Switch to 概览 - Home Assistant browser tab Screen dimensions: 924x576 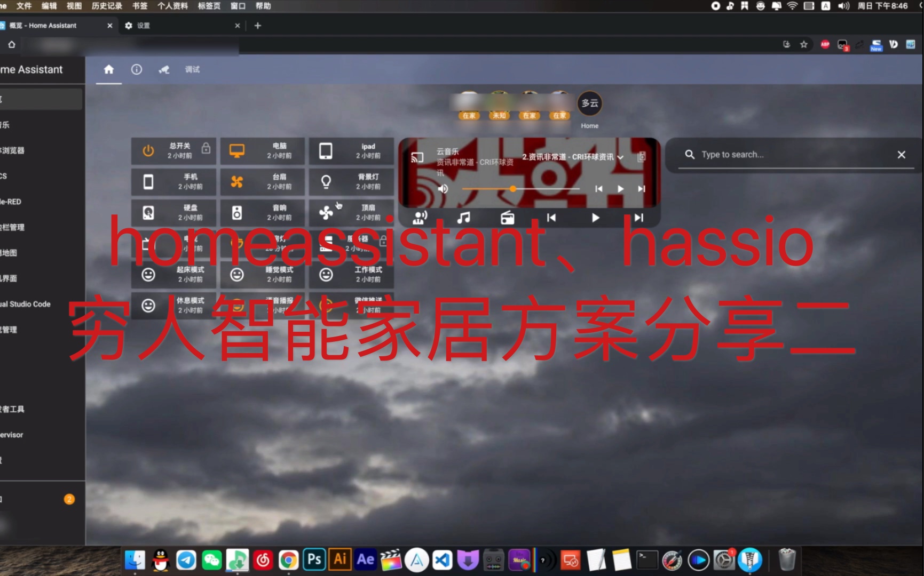pos(52,25)
